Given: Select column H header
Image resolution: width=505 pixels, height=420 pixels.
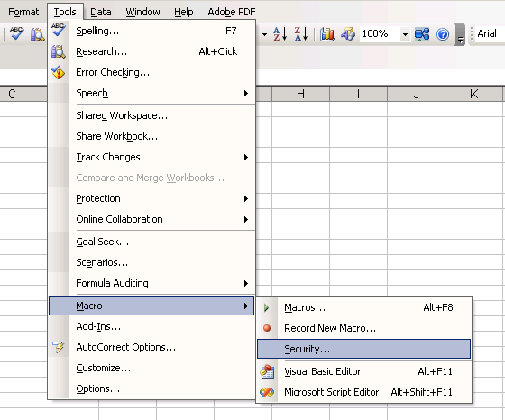Looking at the screenshot, I should pyautogui.click(x=300, y=94).
